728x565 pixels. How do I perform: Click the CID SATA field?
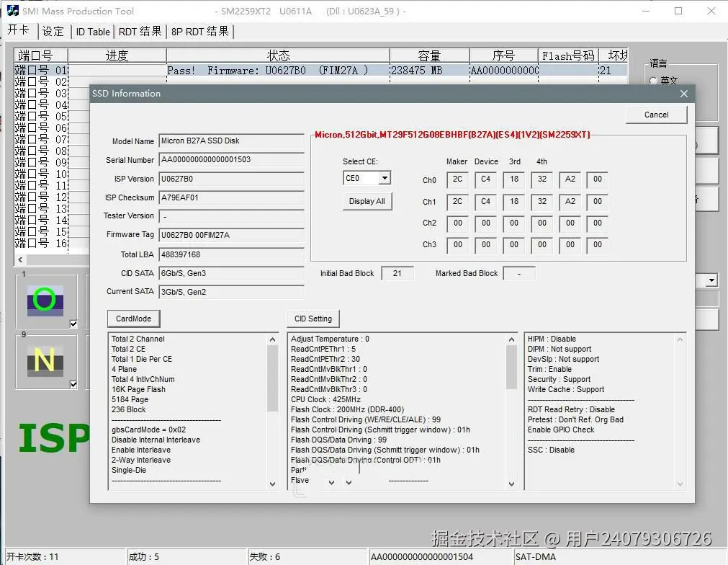(231, 273)
